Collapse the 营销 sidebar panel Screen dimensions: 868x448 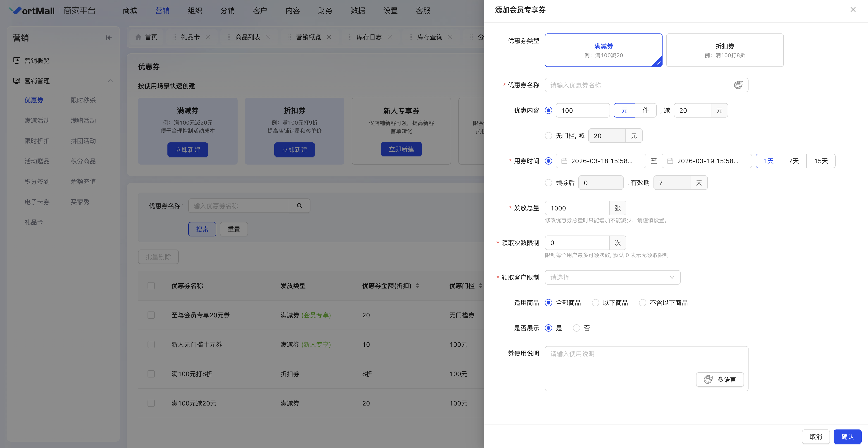click(109, 38)
